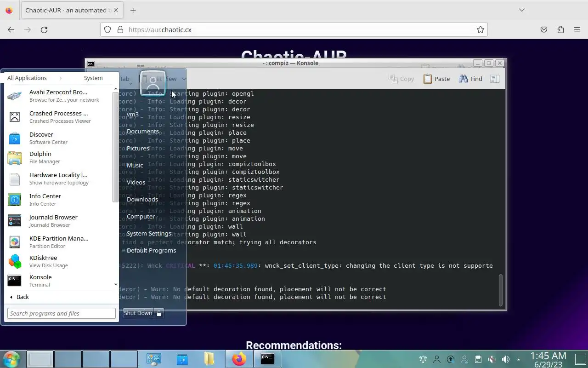Click the user avatar in start menu
Image resolution: width=588 pixels, height=368 pixels.
click(x=153, y=83)
